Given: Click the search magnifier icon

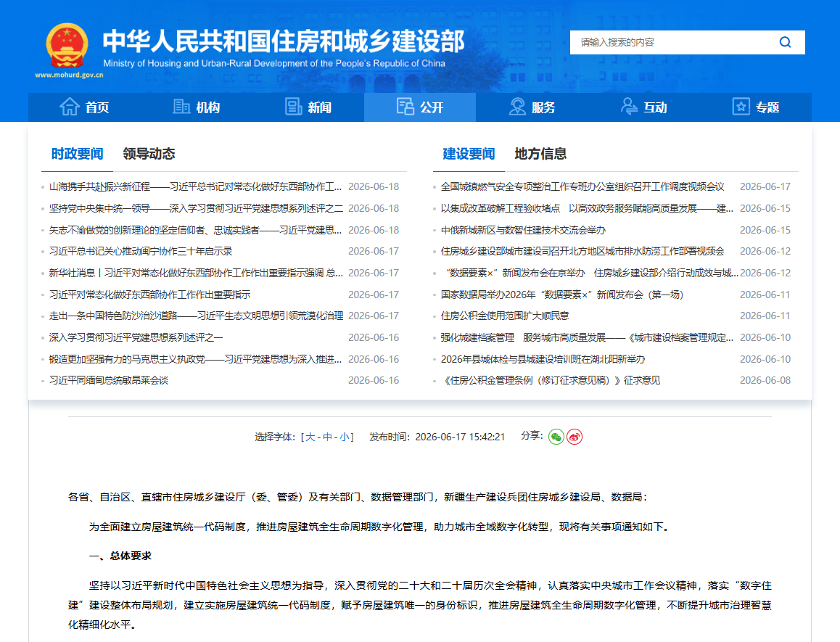Looking at the screenshot, I should click(x=785, y=42).
